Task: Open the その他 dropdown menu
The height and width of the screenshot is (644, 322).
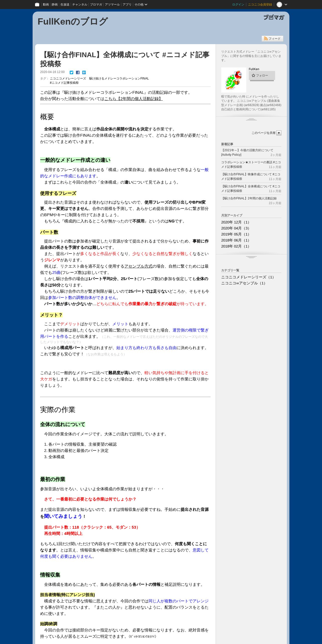Action: (x=141, y=5)
